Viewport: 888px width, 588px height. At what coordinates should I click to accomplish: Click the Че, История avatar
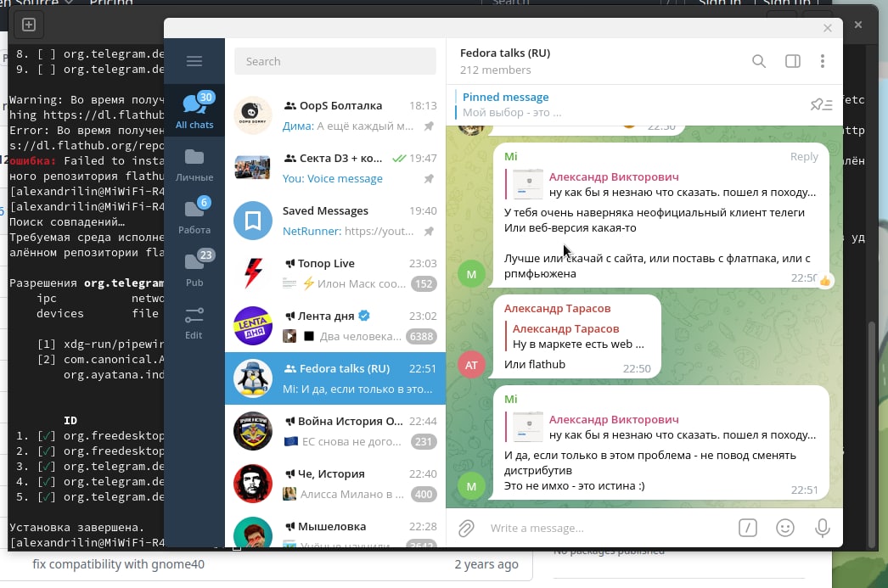253,484
